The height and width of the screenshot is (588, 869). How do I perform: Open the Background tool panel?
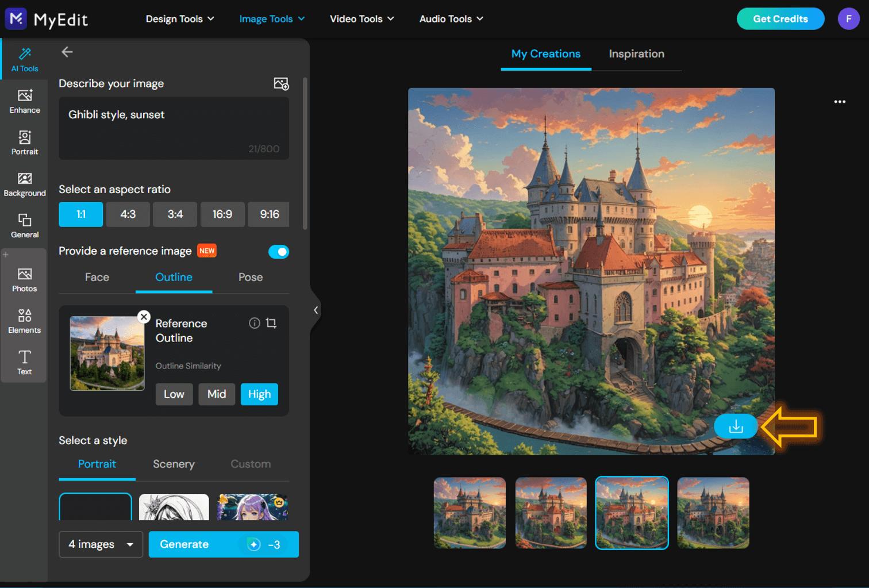[x=24, y=184]
